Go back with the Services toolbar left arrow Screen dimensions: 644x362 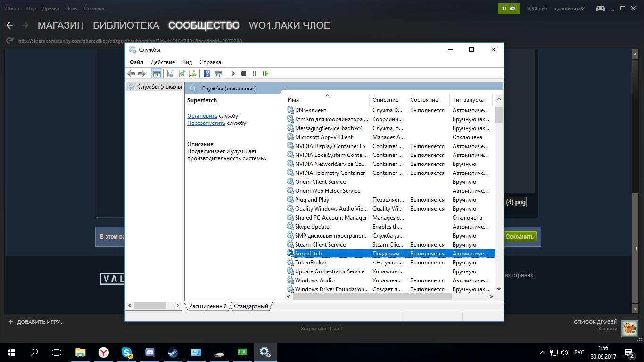click(131, 74)
